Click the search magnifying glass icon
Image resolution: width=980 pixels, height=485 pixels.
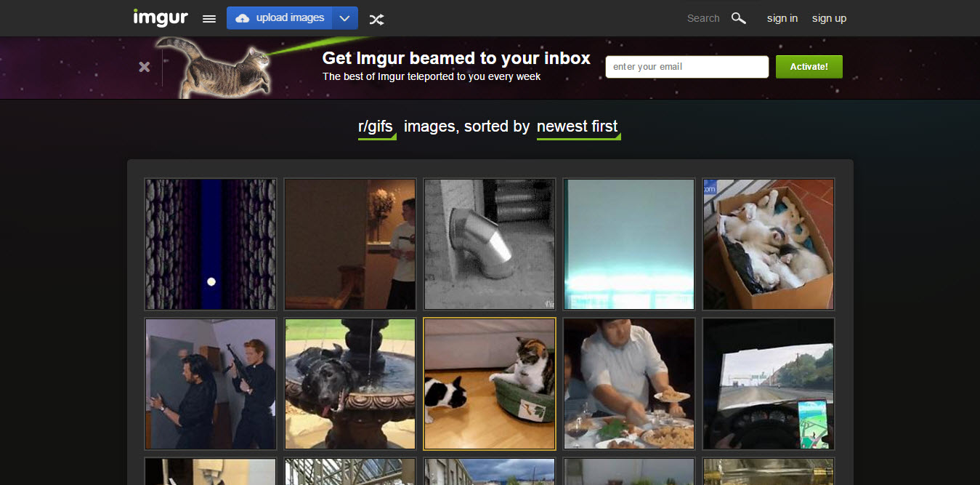pos(739,18)
